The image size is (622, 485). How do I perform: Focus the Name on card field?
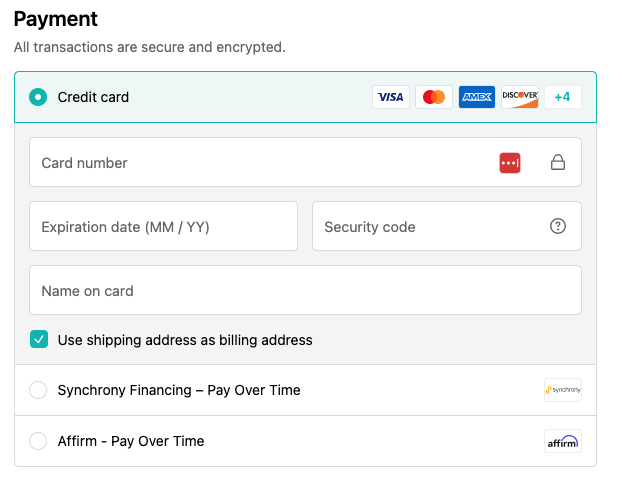pyautogui.click(x=305, y=290)
